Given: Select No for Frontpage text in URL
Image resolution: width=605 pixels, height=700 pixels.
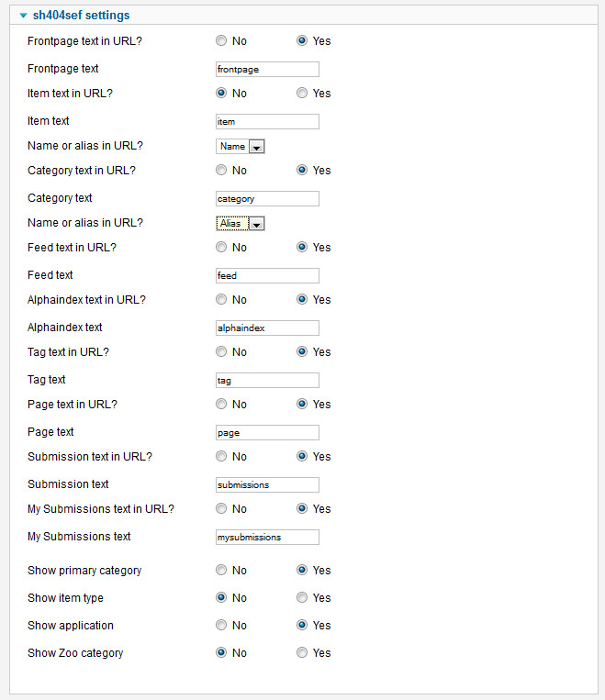Looking at the screenshot, I should pyautogui.click(x=221, y=41).
